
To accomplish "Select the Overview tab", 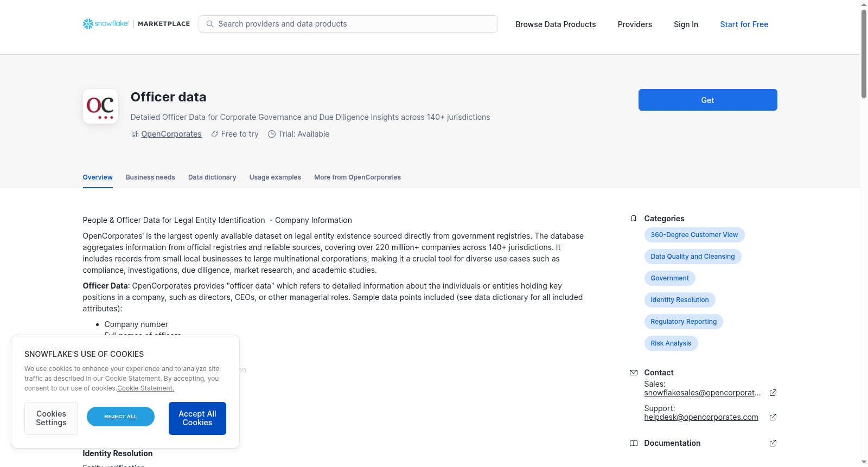I will 98,177.
